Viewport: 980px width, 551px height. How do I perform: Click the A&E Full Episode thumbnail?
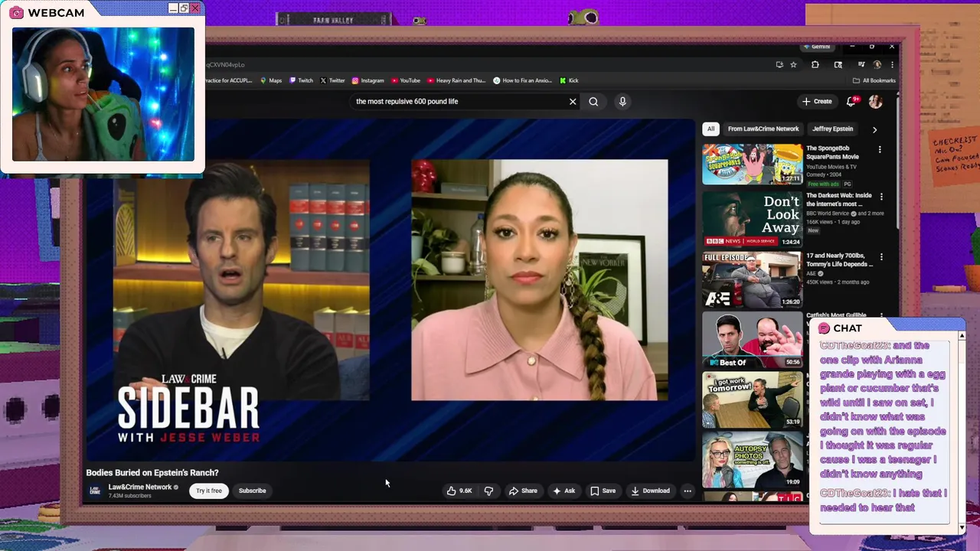tap(753, 279)
